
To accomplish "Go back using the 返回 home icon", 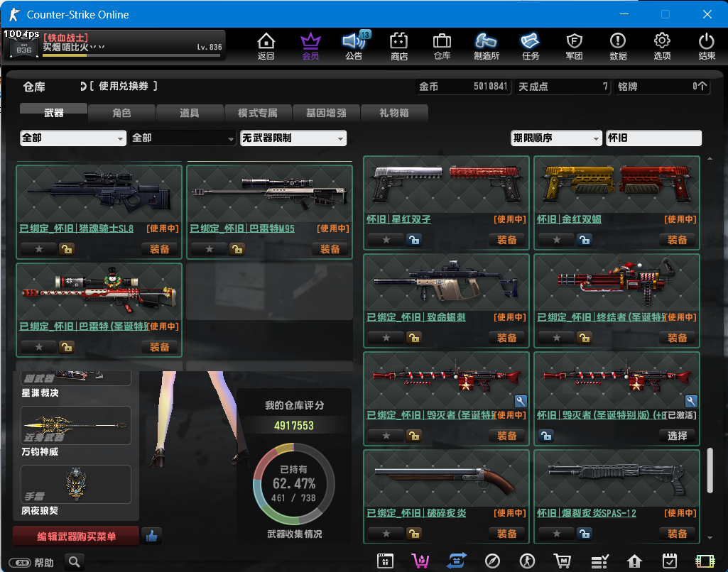I will (266, 46).
